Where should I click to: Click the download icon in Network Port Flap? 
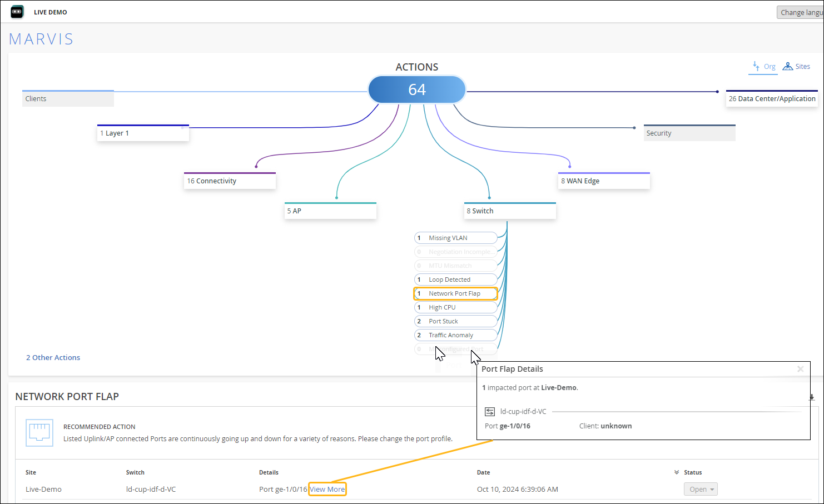[812, 397]
